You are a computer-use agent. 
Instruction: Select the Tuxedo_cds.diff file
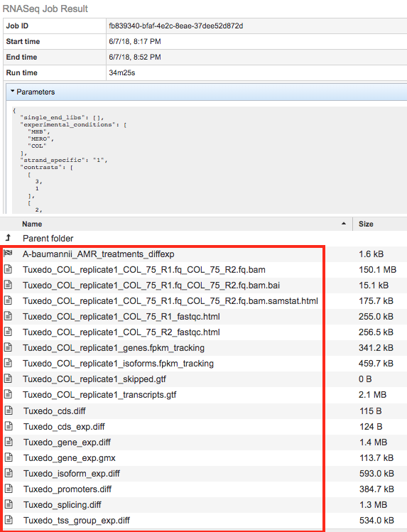pos(55,411)
